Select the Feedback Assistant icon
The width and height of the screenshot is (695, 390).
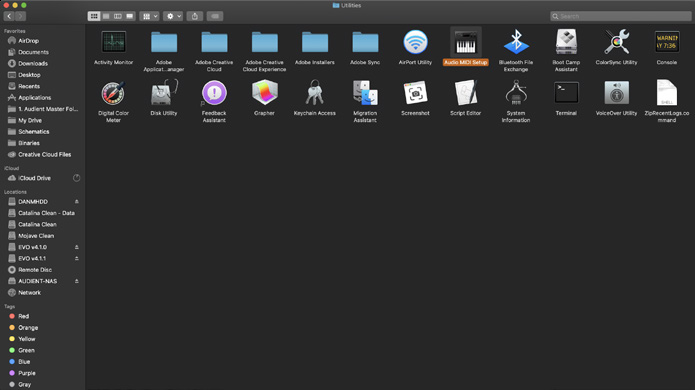[x=214, y=93]
